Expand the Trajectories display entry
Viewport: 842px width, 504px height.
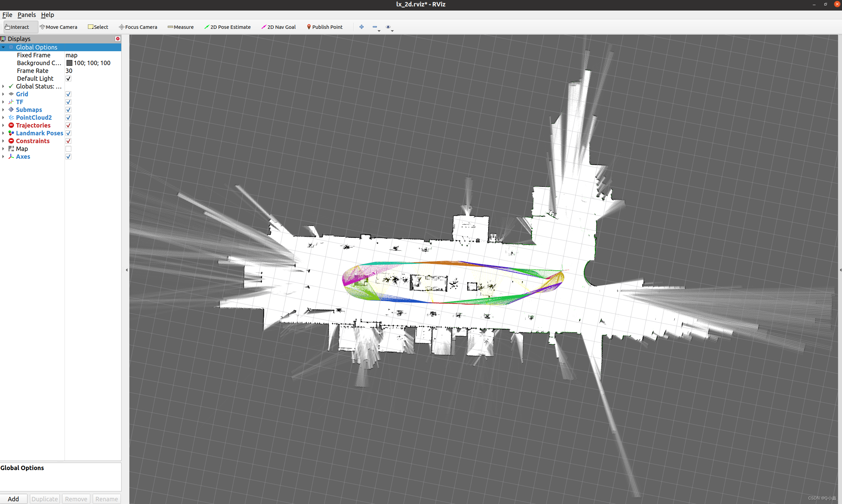[x=3, y=125]
